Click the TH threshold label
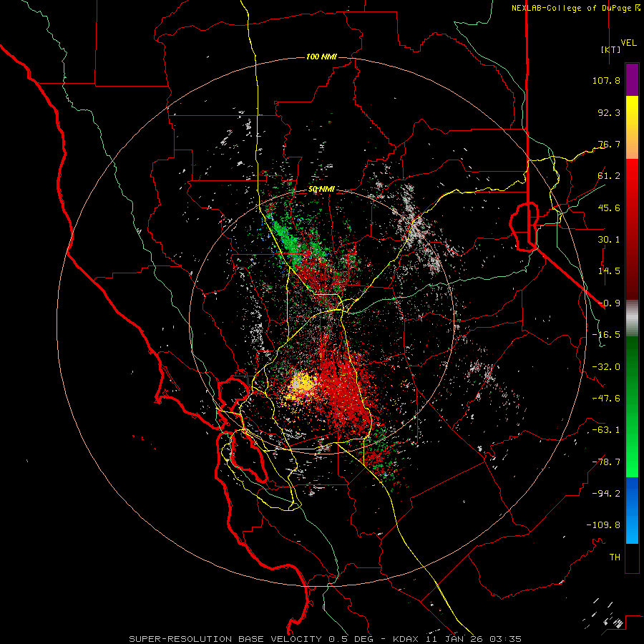This screenshot has height=644, width=644. 615,557
